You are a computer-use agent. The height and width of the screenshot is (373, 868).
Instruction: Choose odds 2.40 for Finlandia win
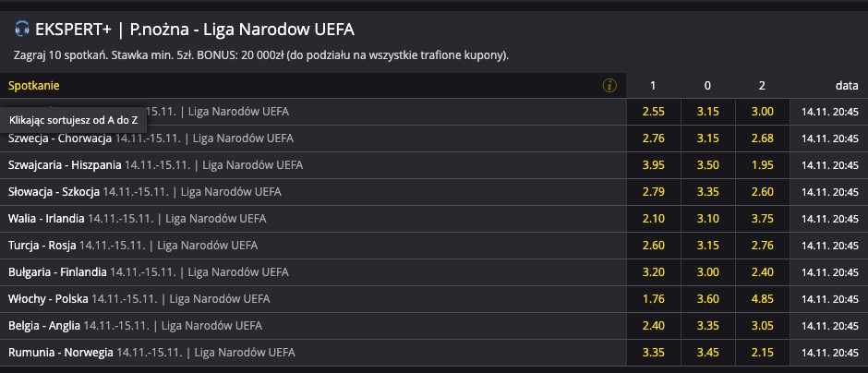762,272
